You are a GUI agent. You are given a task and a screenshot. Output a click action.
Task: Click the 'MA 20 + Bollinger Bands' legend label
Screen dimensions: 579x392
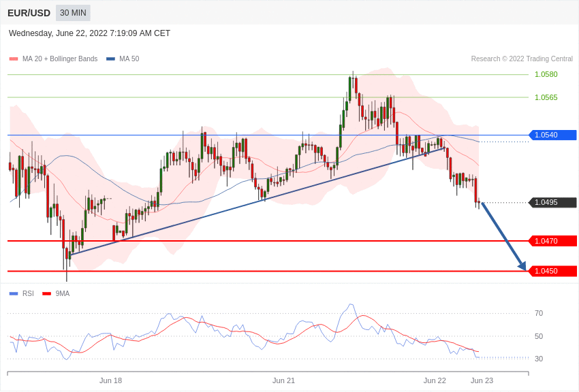click(60, 59)
